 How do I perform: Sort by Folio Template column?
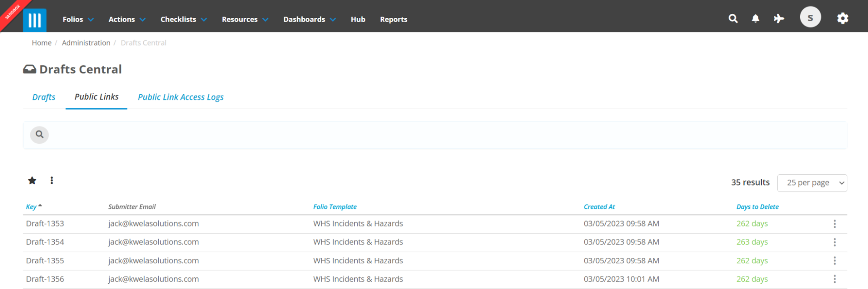pos(335,207)
